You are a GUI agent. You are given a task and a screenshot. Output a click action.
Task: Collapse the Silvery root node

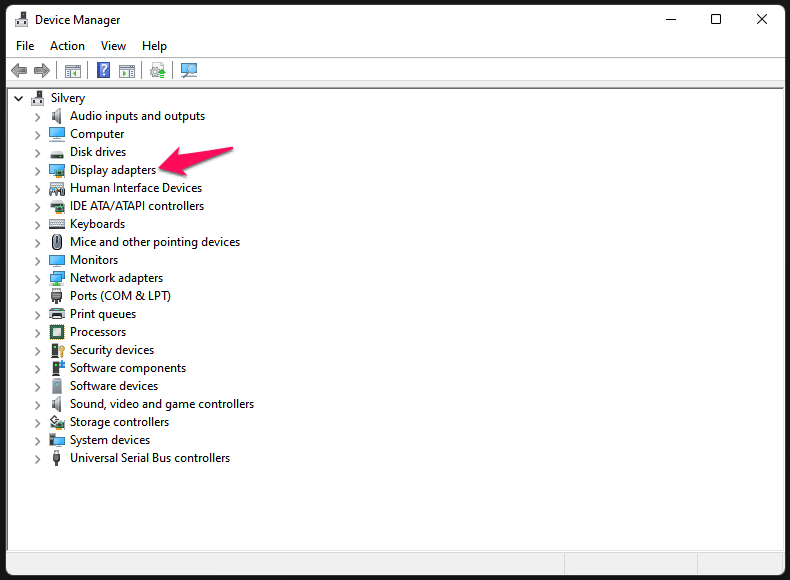point(19,98)
